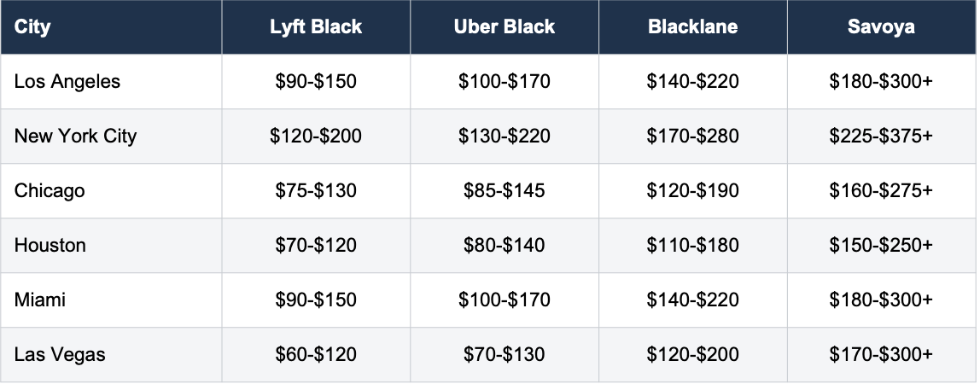This screenshot has width=980, height=384.
Task: Click New York Savoya price $225-$375+
Action: pyautogui.click(x=881, y=137)
